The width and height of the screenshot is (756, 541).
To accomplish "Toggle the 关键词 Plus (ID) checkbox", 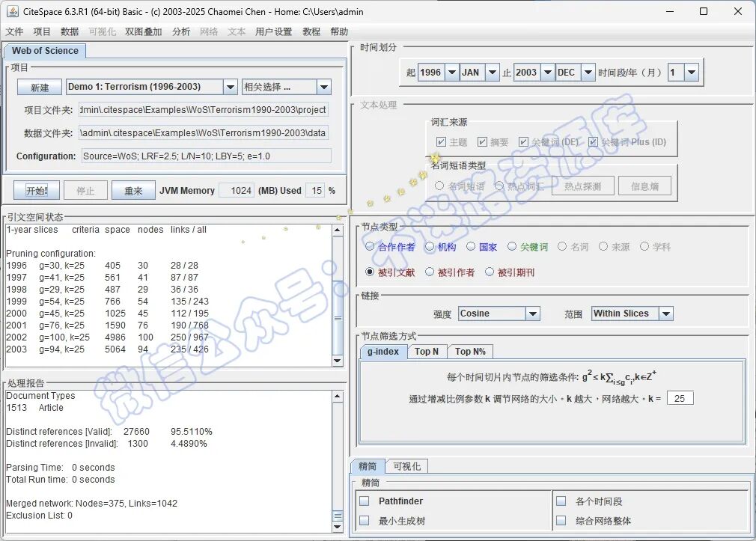I will [593, 141].
